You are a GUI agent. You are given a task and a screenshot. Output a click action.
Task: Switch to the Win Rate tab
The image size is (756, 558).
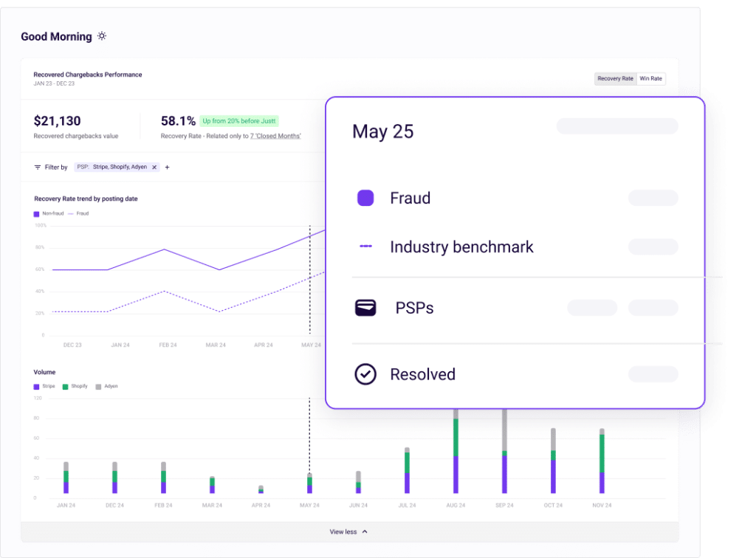point(651,78)
